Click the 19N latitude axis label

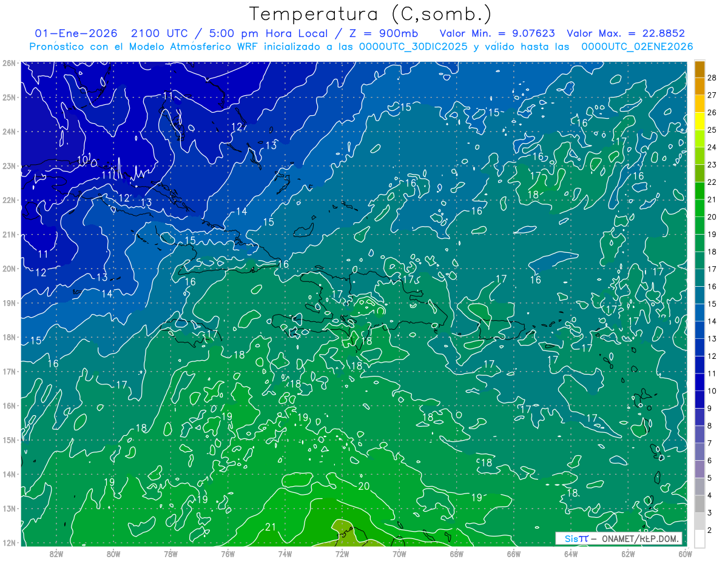pyautogui.click(x=9, y=303)
